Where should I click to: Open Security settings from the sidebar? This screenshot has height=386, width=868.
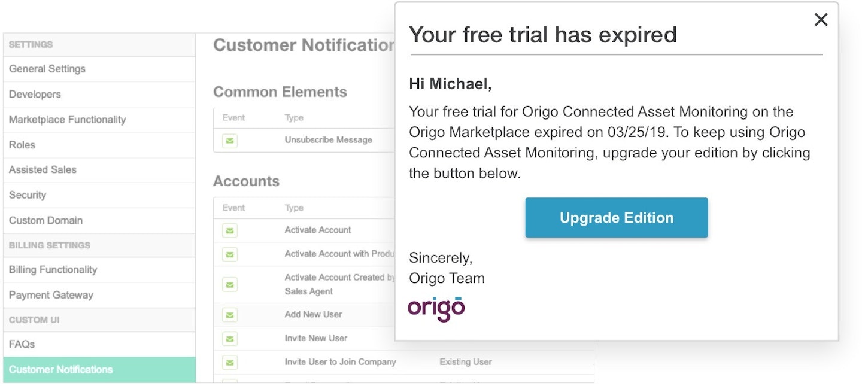[28, 195]
